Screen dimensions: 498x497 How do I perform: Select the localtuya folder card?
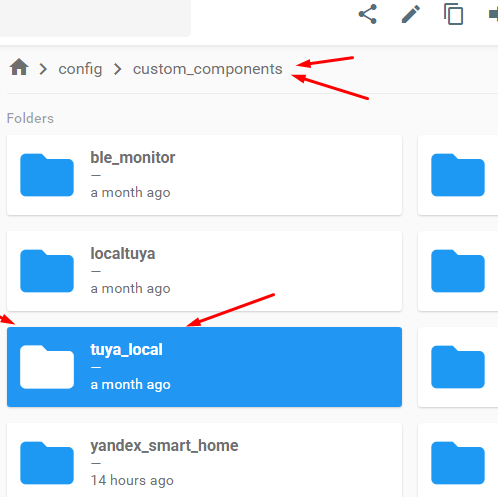pyautogui.click(x=204, y=271)
